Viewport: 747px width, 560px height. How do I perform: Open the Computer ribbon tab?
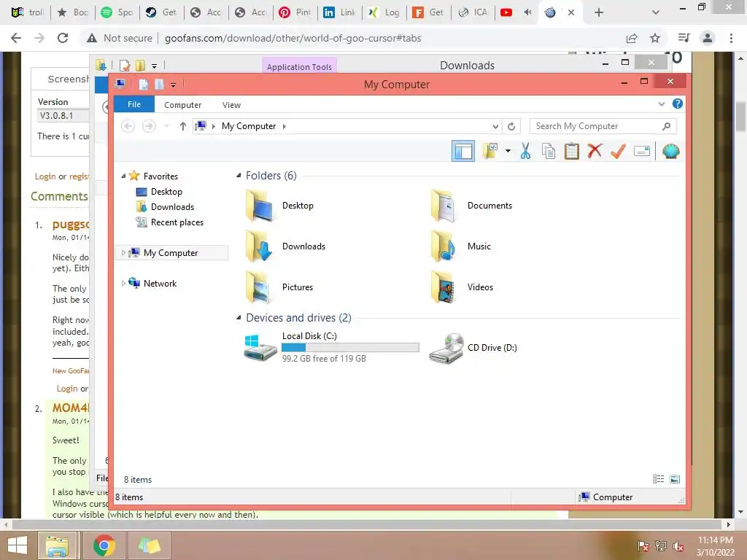tap(182, 105)
